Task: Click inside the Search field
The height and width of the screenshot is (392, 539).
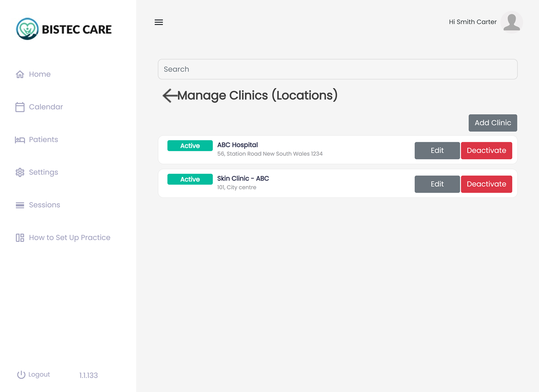Action: [x=338, y=69]
